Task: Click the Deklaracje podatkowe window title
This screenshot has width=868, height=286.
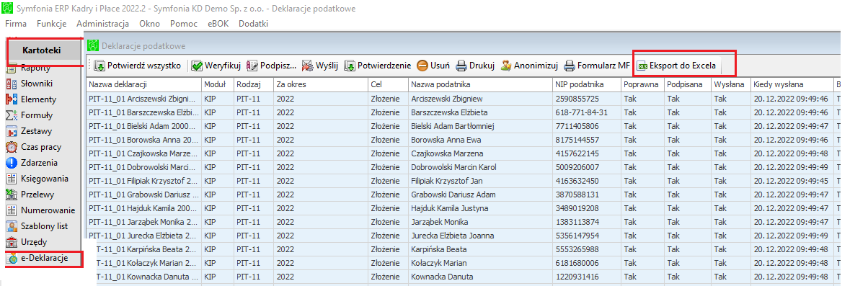Action: click(x=143, y=45)
